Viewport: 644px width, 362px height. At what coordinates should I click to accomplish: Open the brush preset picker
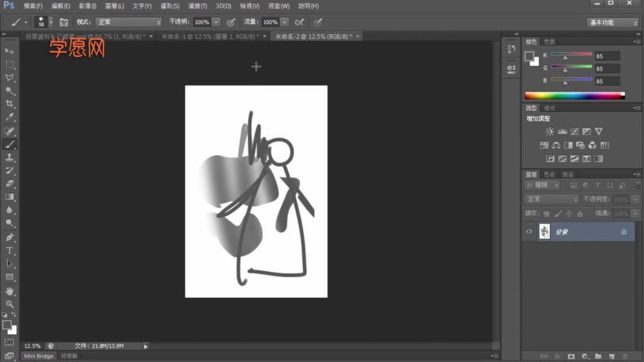pyautogui.click(x=51, y=22)
